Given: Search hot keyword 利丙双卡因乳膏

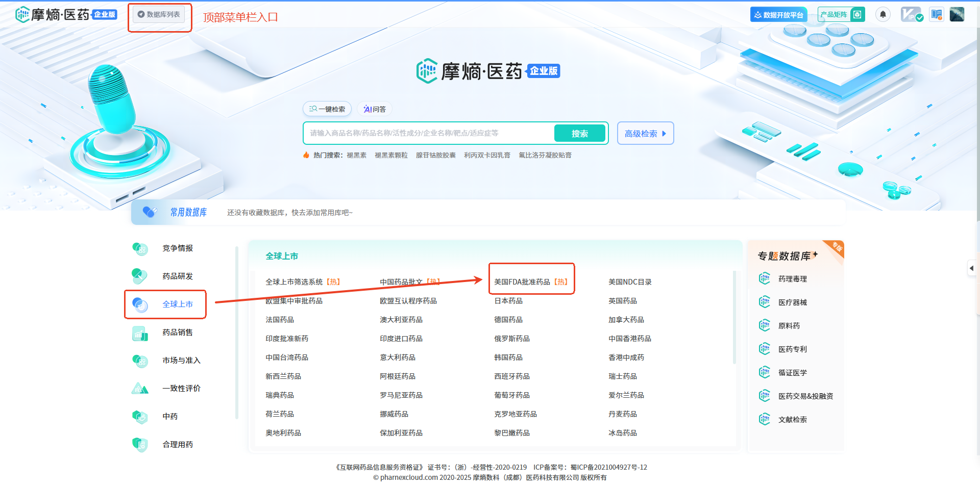Looking at the screenshot, I should coord(487,155).
